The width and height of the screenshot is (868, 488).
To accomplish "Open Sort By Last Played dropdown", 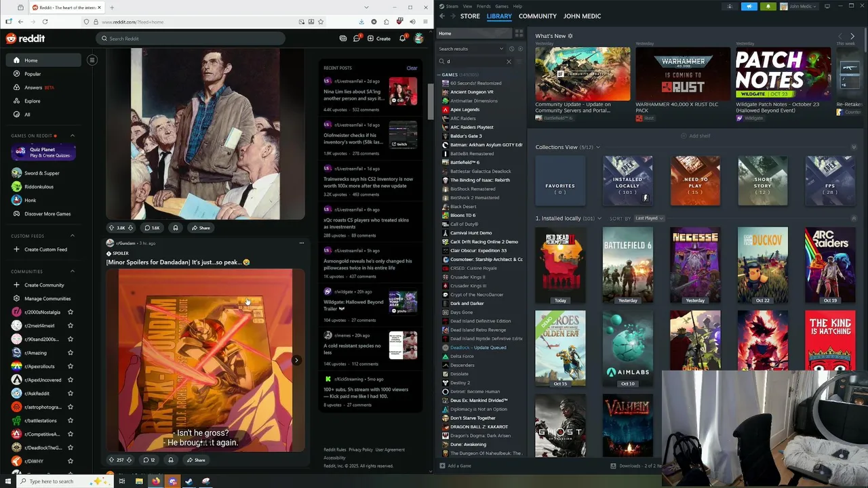I will click(649, 218).
